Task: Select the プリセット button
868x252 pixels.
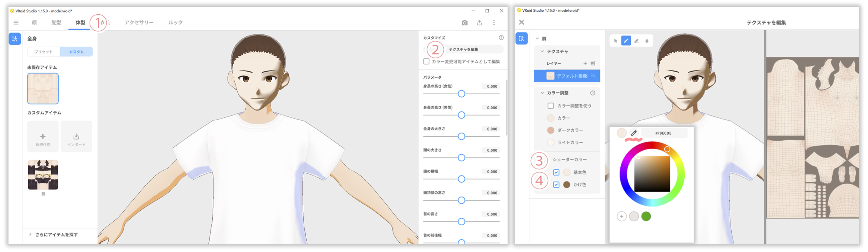Action: 43,52
